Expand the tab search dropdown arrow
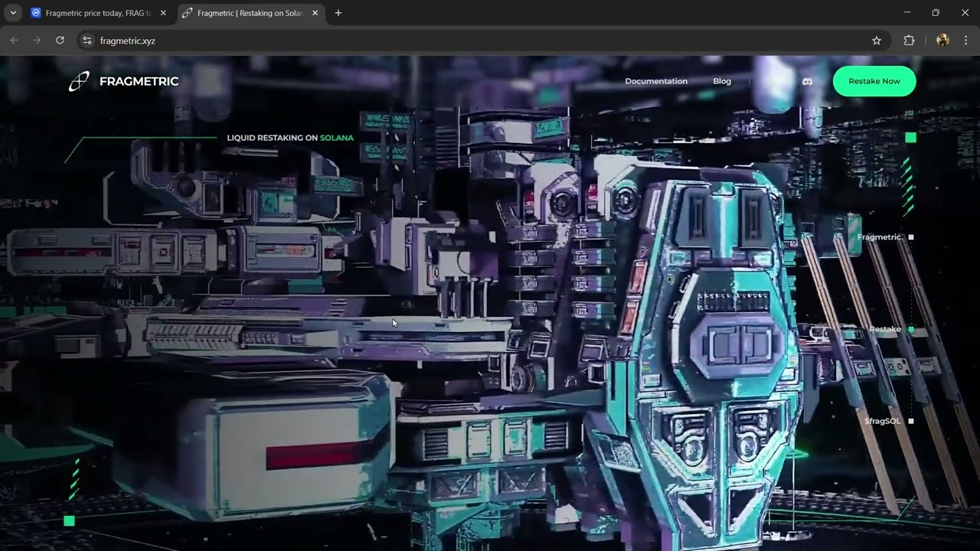 click(13, 13)
